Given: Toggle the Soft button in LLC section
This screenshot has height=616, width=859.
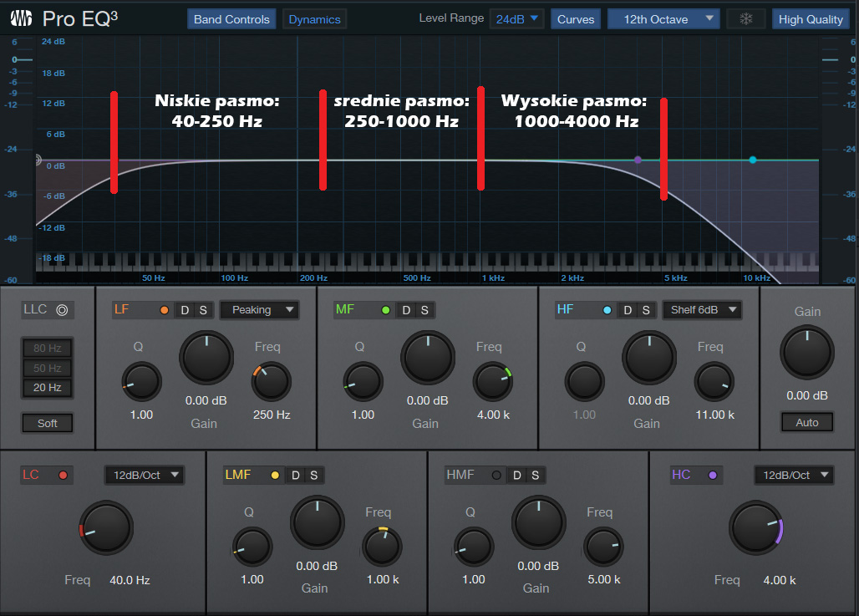Looking at the screenshot, I should [48, 423].
